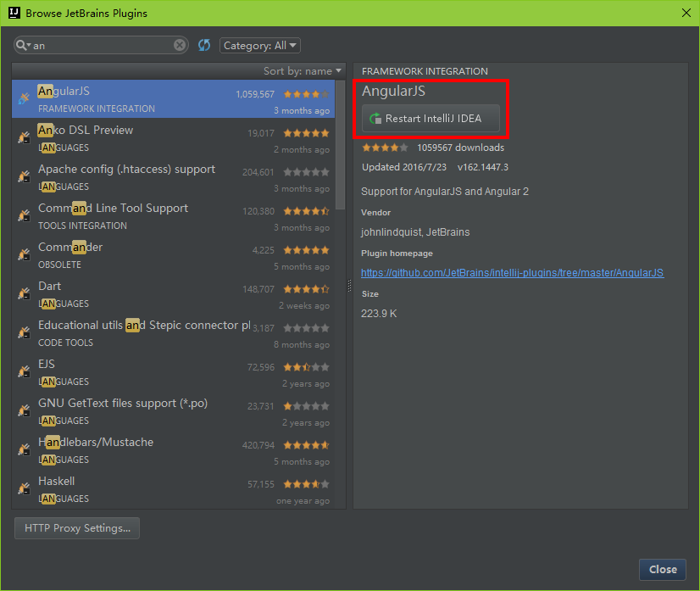This screenshot has height=591, width=700.
Task: Click the Commander plugin icon
Action: pyautogui.click(x=24, y=254)
